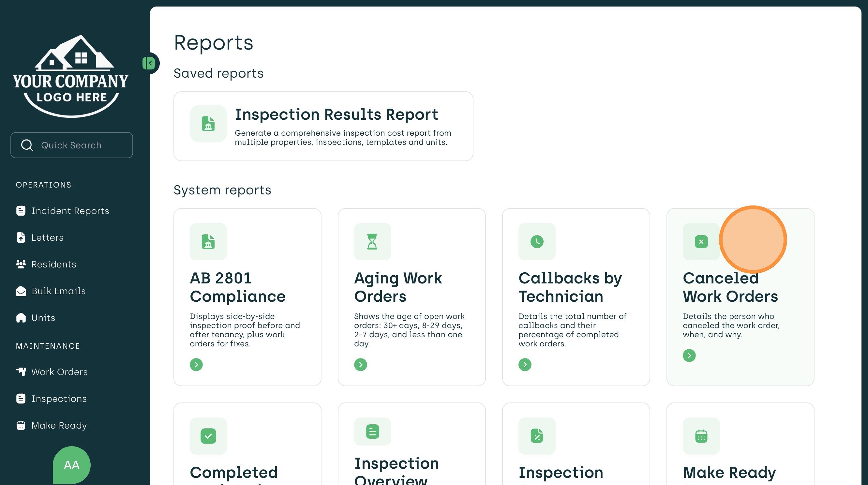Click the Inspection Results Report bank document icon
868x485 pixels.
208,123
